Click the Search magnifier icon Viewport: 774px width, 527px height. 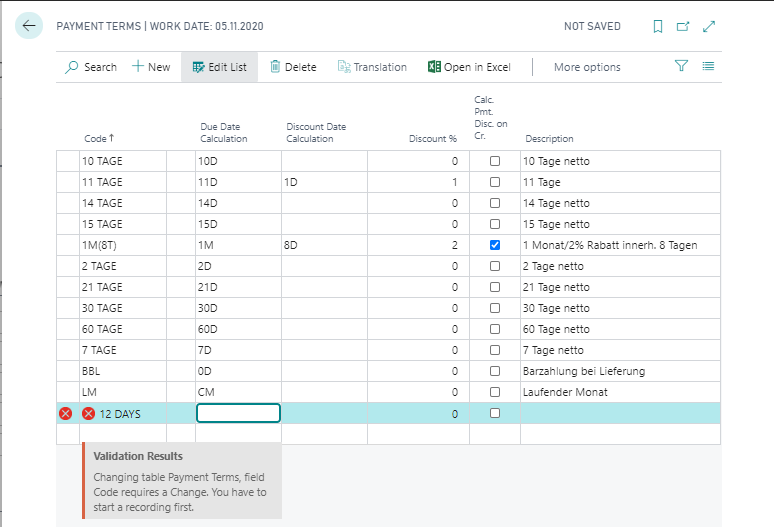point(72,67)
